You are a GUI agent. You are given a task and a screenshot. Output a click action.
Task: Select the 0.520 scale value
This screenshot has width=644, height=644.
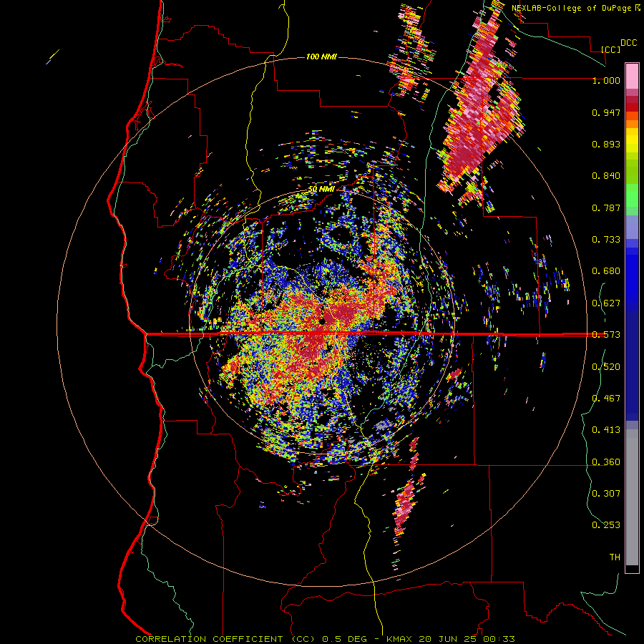click(606, 367)
